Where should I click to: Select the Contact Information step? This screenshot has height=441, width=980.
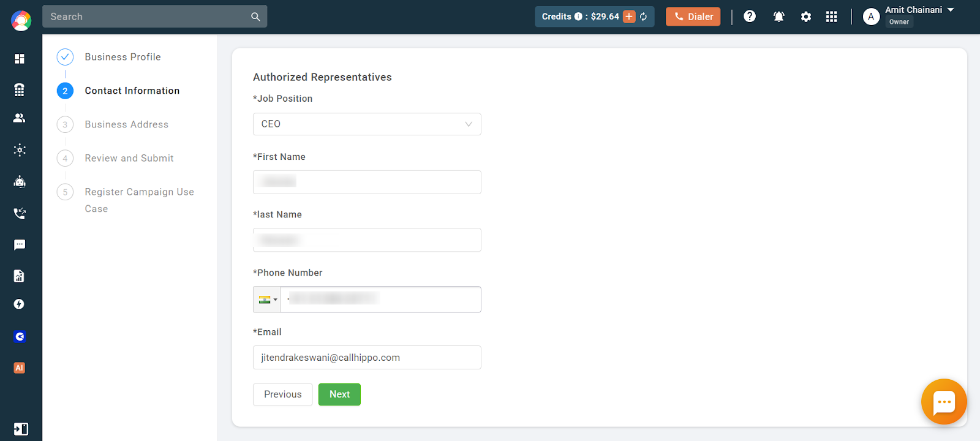pos(132,91)
